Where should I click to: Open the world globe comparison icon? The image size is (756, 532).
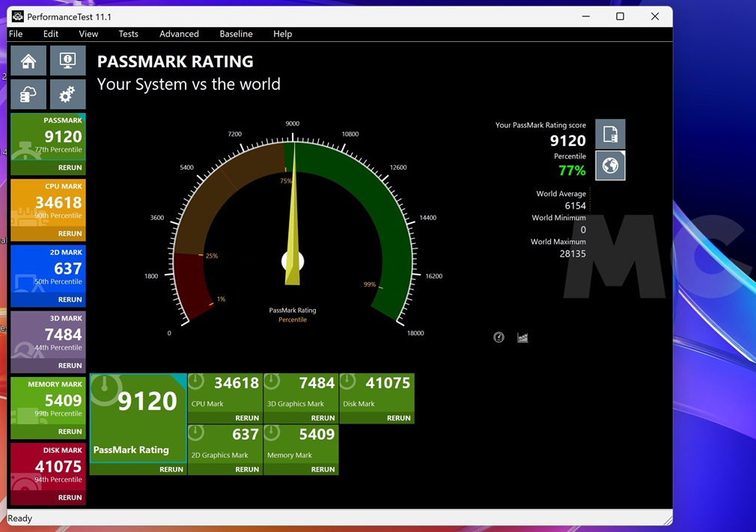(x=610, y=165)
